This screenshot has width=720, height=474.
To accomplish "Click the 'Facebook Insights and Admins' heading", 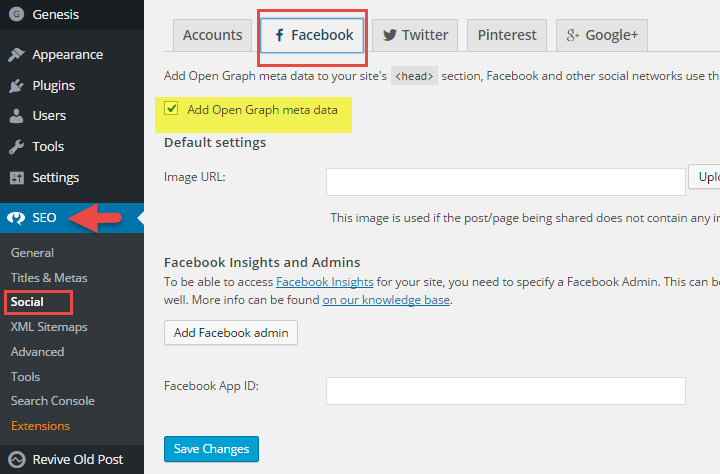I will tap(262, 262).
